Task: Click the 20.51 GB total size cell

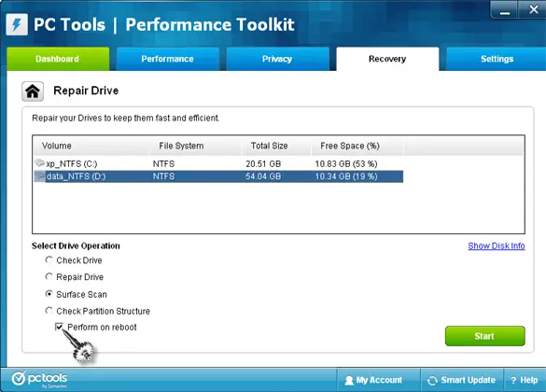Action: [263, 163]
